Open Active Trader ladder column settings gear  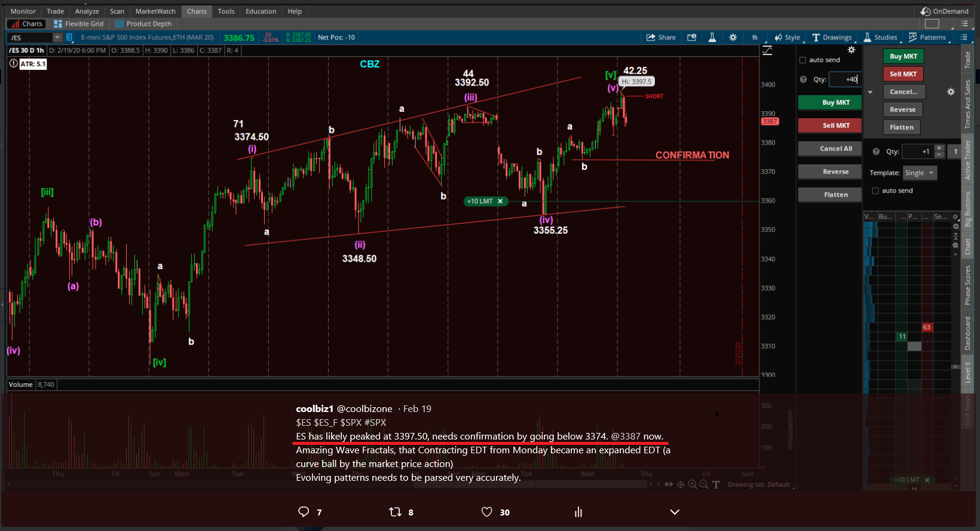(956, 217)
